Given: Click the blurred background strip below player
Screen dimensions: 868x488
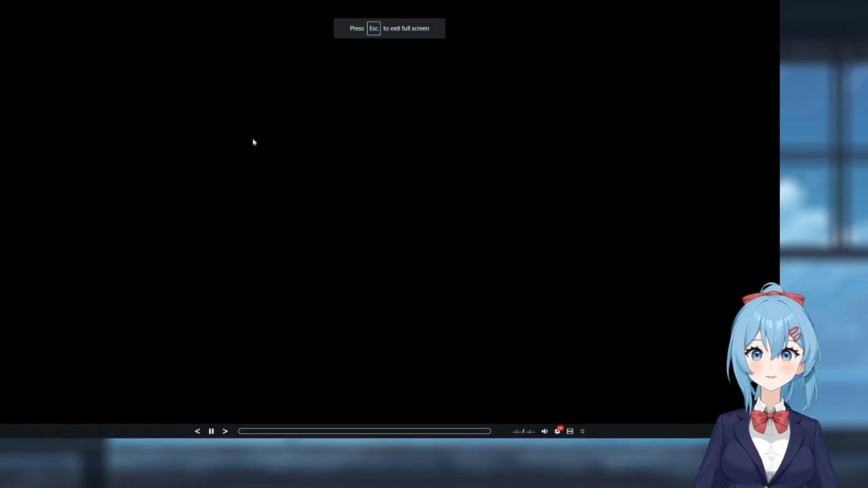Looking at the screenshot, I should pos(339,464).
